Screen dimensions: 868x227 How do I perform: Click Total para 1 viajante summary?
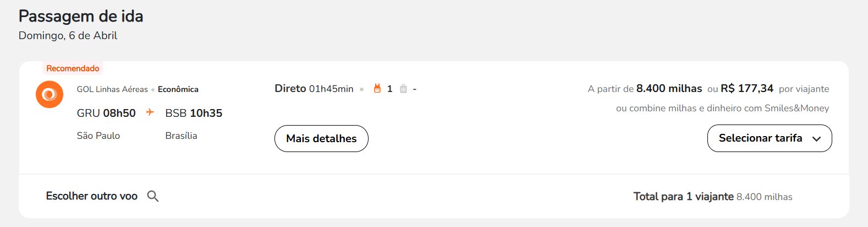(x=713, y=197)
